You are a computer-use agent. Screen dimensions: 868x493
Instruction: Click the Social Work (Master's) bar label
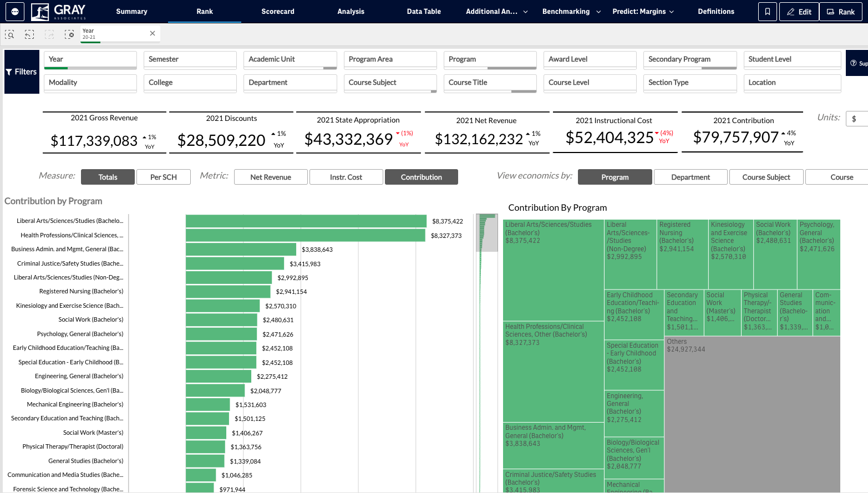(93, 433)
